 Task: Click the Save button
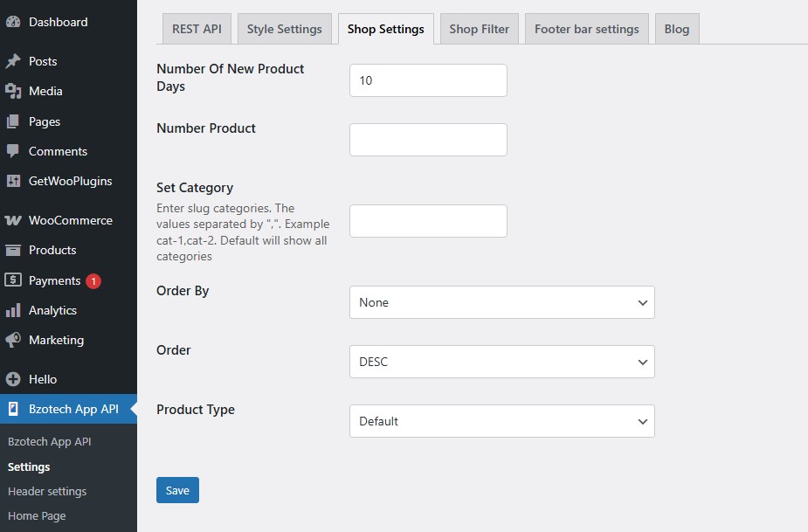pos(178,490)
